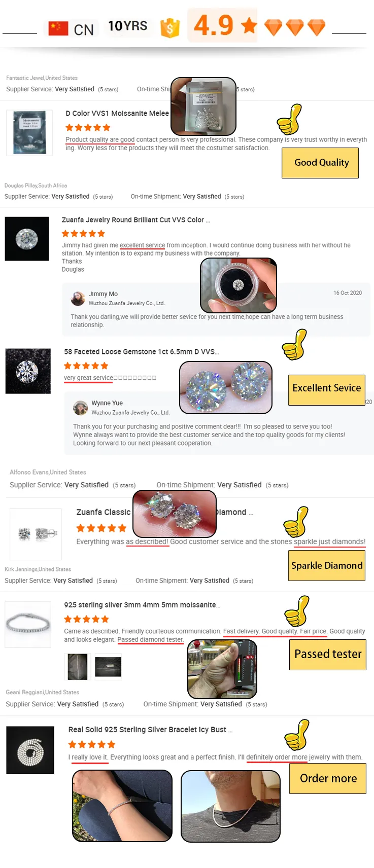Click the Passed tester yellow label
Image resolution: width=374 pixels, height=868 pixels.
point(328,655)
